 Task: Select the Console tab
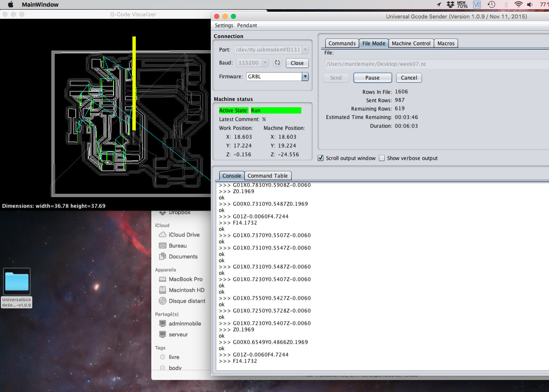[x=232, y=176]
